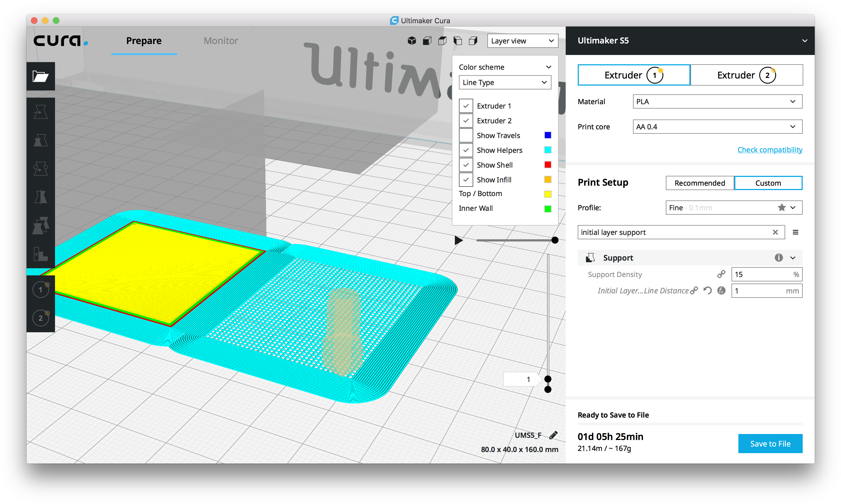Play the layer path simulation

tap(458, 240)
